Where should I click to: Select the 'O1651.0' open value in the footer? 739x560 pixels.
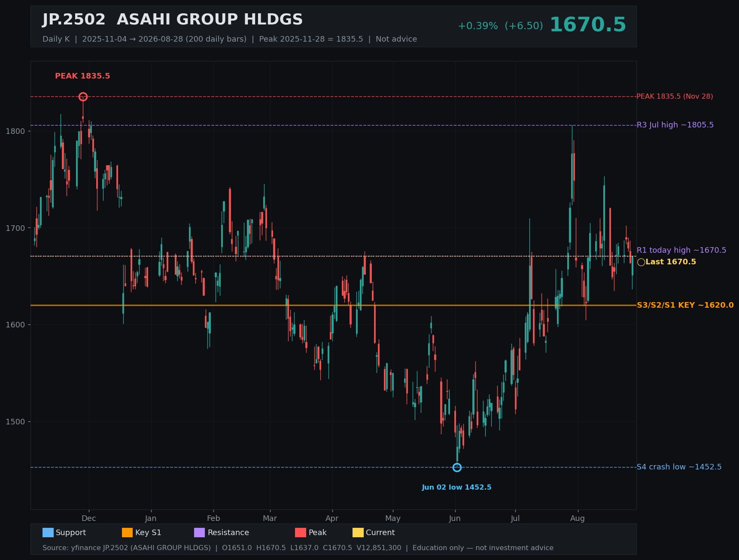coord(237,548)
